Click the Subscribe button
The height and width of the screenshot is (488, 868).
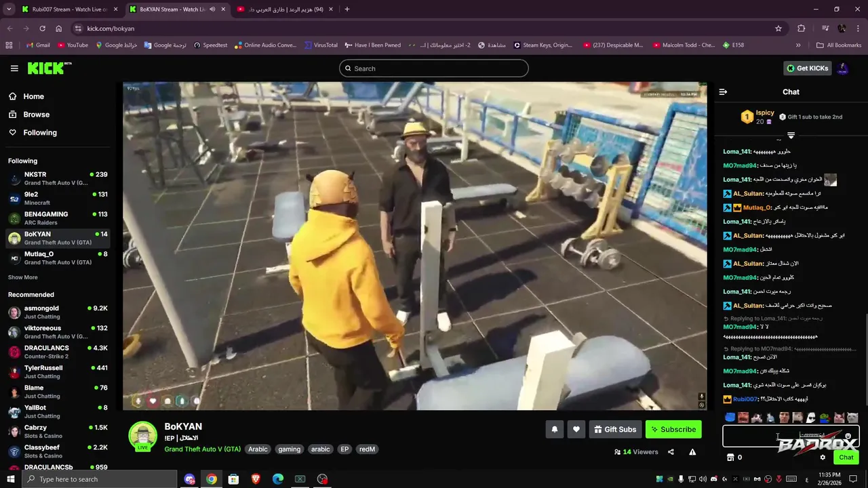[x=673, y=429]
